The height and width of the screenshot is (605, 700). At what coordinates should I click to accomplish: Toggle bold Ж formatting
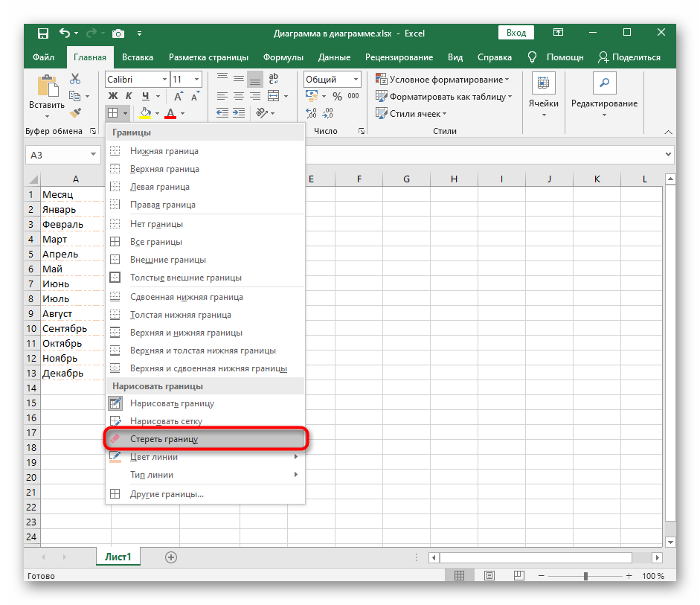coord(113,96)
